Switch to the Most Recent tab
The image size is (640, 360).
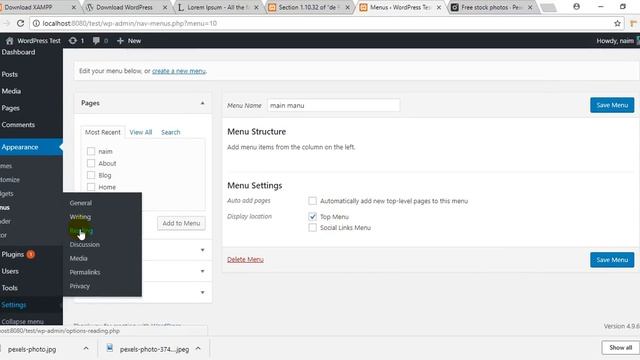pos(103,132)
